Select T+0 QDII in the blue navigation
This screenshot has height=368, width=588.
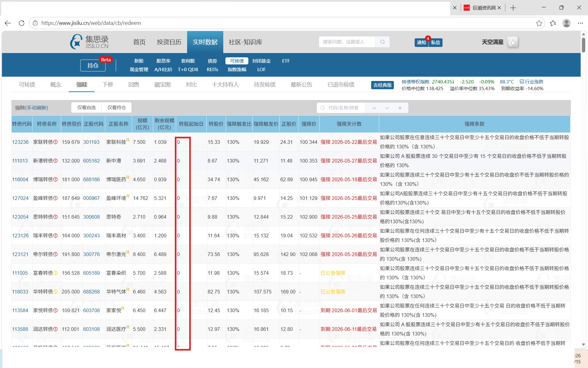188,70
